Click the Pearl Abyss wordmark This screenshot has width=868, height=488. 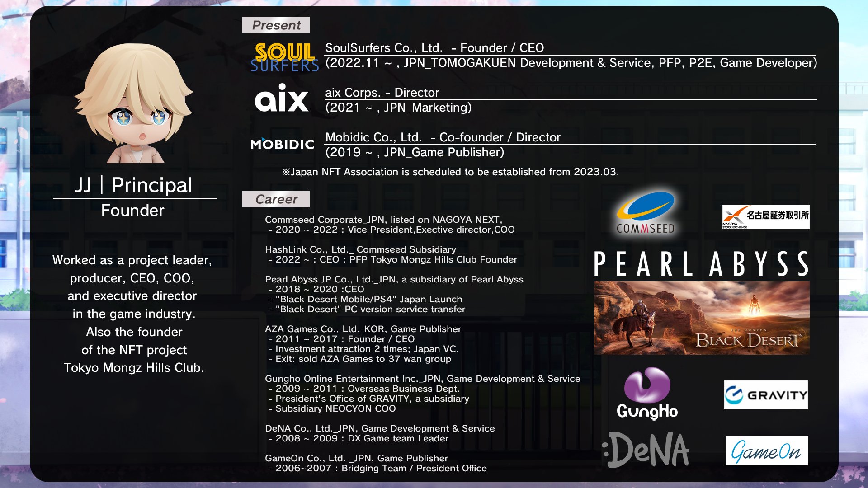click(x=701, y=264)
